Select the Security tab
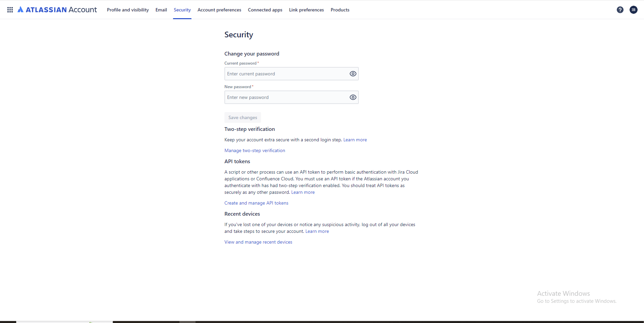The height and width of the screenshot is (323, 644). point(182,10)
